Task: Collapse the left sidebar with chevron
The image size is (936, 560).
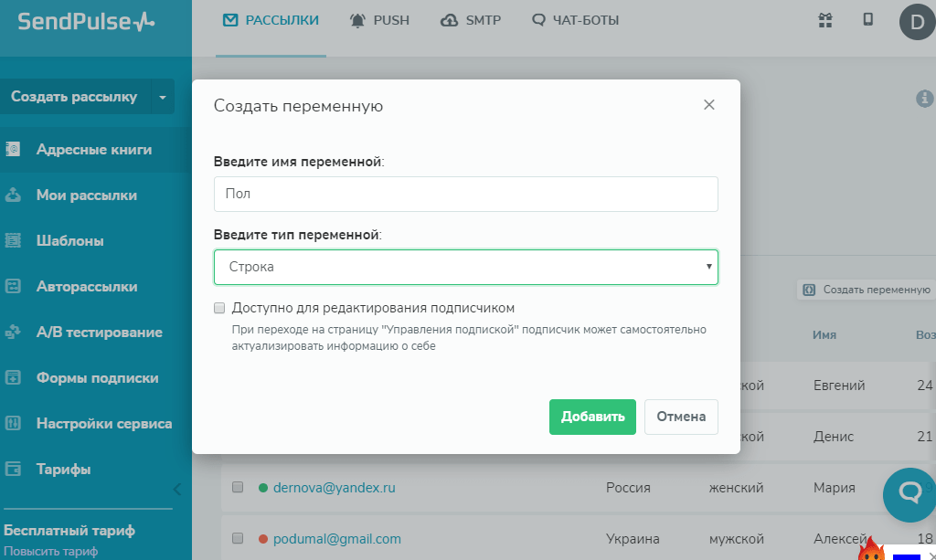Action: coord(177,489)
